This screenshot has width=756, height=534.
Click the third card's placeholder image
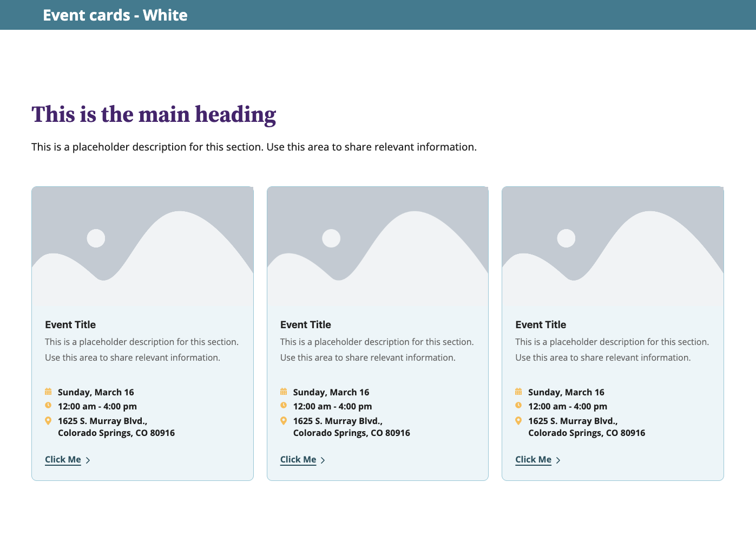tap(613, 247)
